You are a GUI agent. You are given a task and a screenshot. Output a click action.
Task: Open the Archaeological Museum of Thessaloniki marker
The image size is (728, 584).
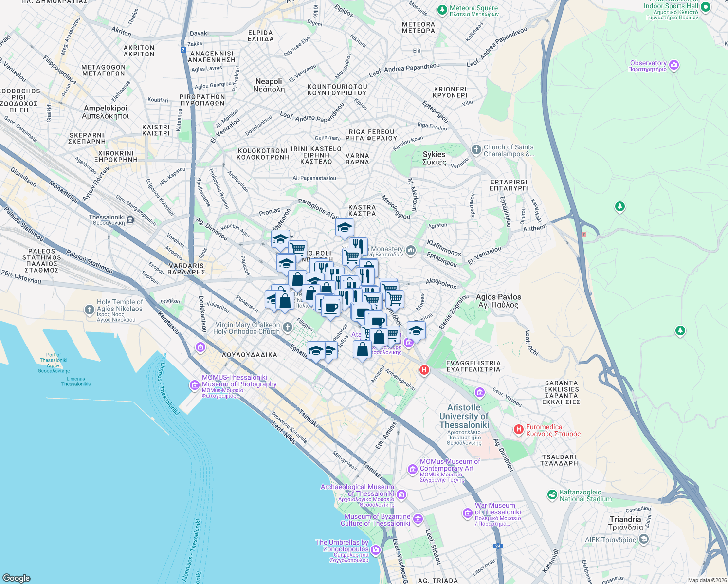(x=401, y=494)
